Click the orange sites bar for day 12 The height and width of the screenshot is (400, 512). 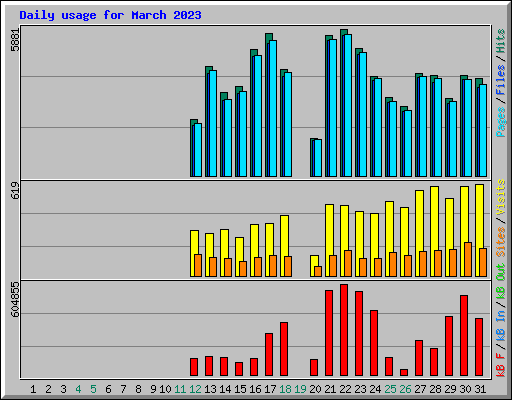198,265
